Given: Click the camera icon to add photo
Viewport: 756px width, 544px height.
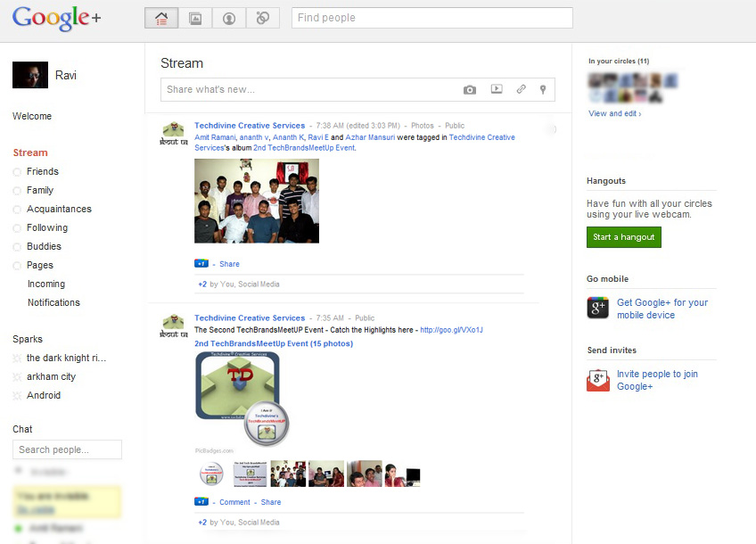Looking at the screenshot, I should [x=470, y=90].
